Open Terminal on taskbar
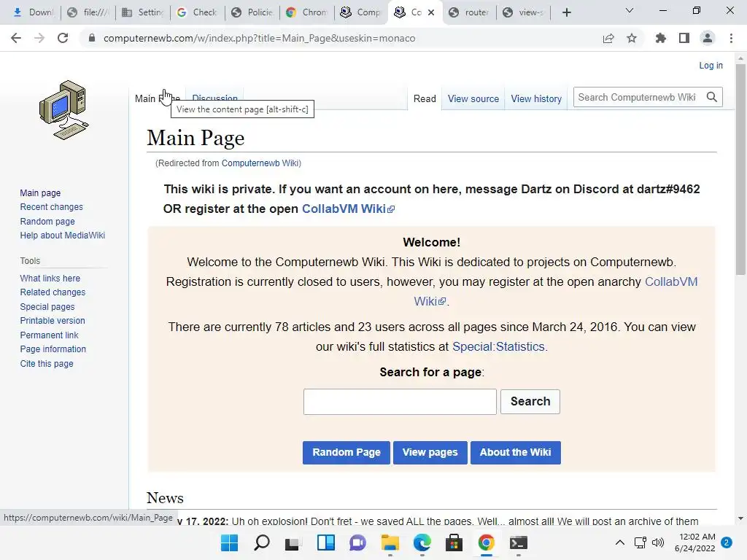 click(x=519, y=542)
